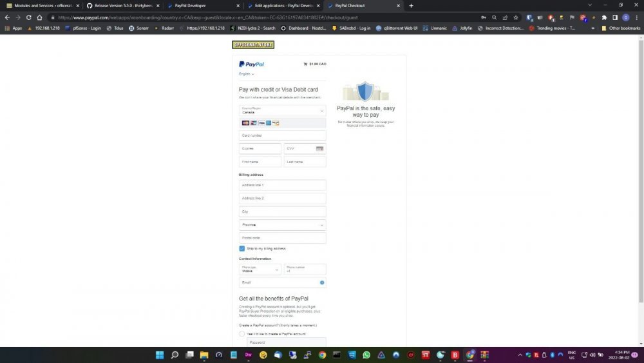
Task: Open the Province dropdown
Action: point(282,225)
